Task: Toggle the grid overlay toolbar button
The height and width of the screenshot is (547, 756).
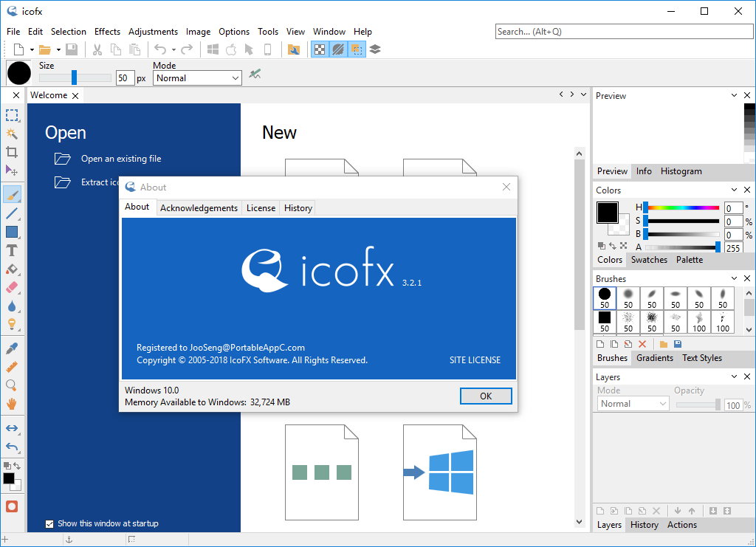Action: (x=357, y=49)
